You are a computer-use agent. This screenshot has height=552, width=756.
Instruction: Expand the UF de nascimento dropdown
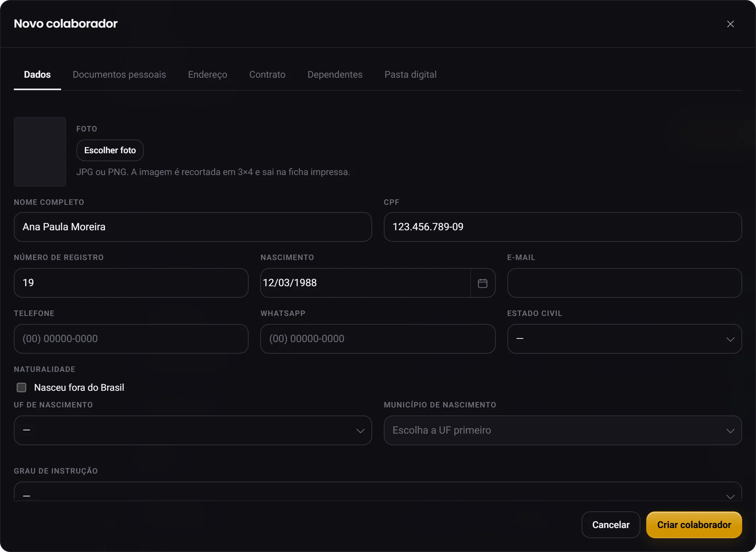pos(193,430)
